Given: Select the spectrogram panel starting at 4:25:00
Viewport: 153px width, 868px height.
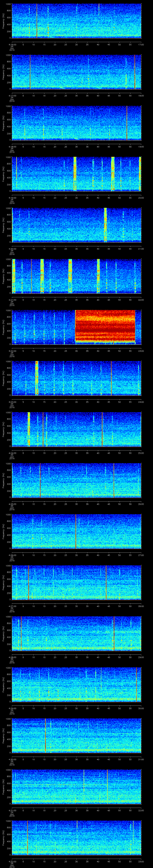Looking at the screenshot, I should [x=77, y=481].
